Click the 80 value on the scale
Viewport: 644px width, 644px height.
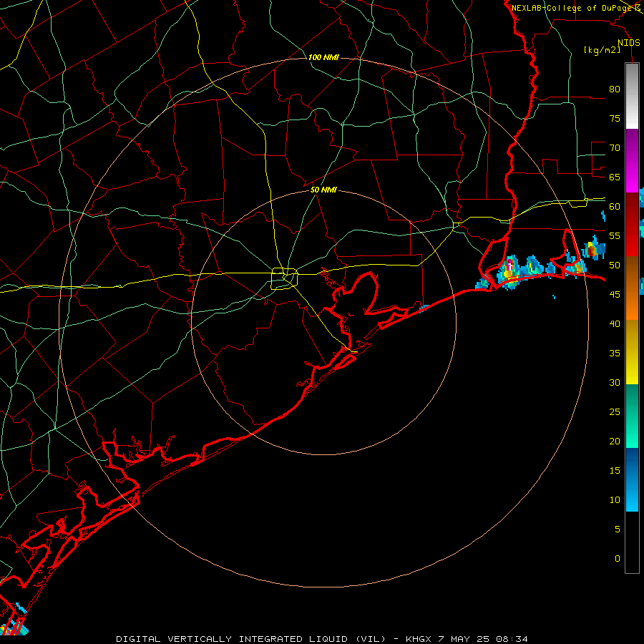coord(615,89)
